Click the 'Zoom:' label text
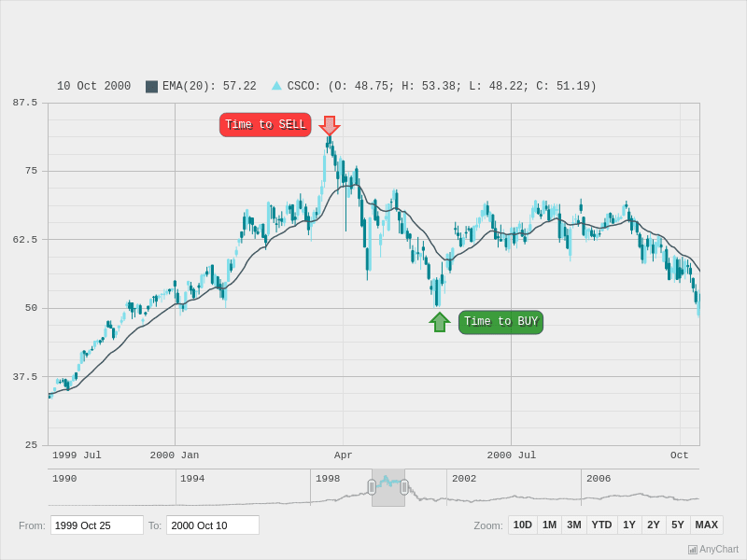Screen dimensions: 747x560 click(488, 525)
